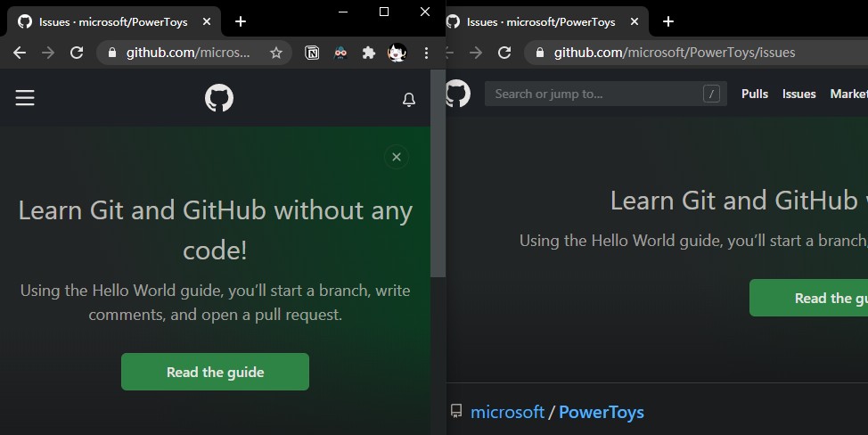The width and height of the screenshot is (868, 435).
Task: Click the right window URL github.com/microsoft/PowerToys/issues
Action: [x=675, y=53]
